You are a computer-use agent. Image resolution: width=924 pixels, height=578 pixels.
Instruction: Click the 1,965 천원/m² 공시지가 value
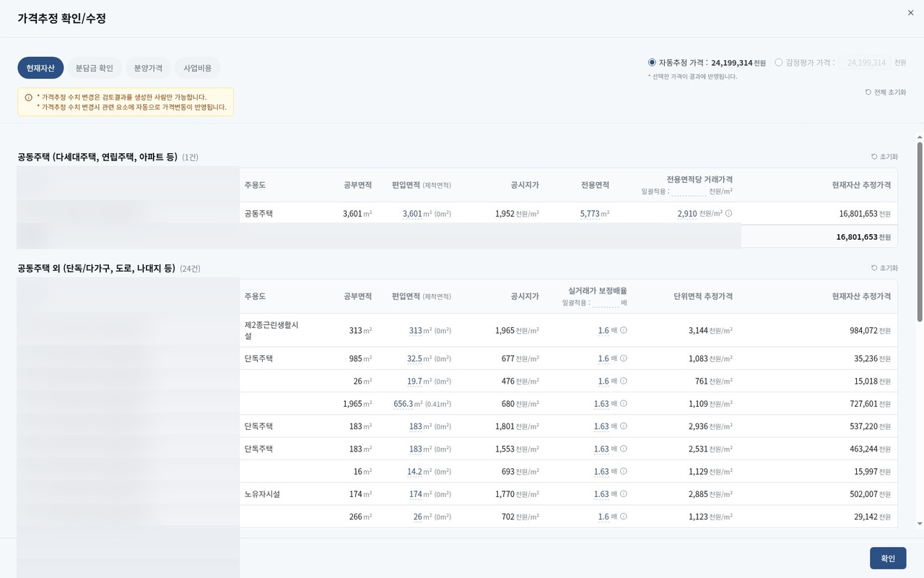tap(517, 331)
